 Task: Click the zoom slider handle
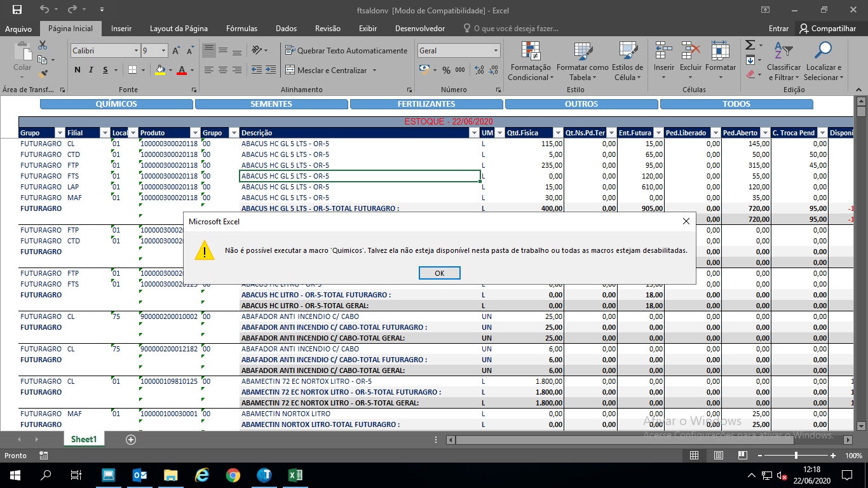(796, 456)
